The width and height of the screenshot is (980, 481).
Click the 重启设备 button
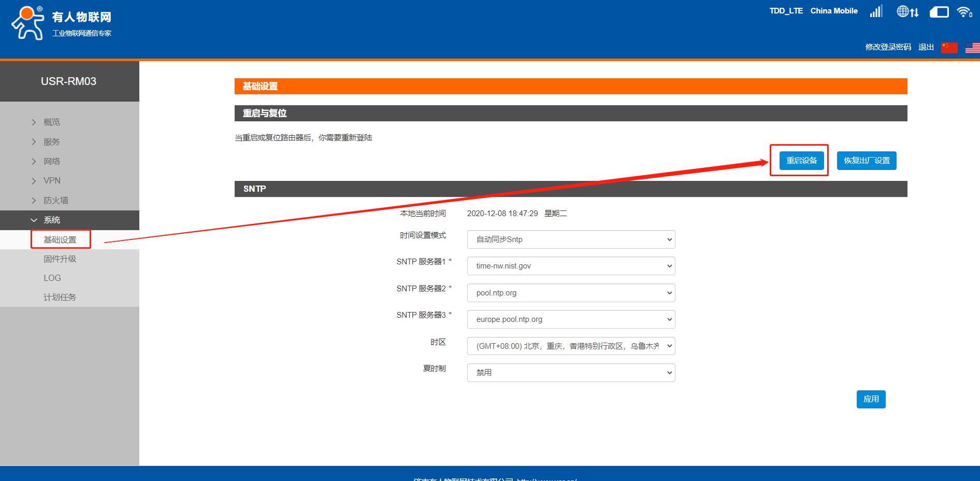point(801,161)
